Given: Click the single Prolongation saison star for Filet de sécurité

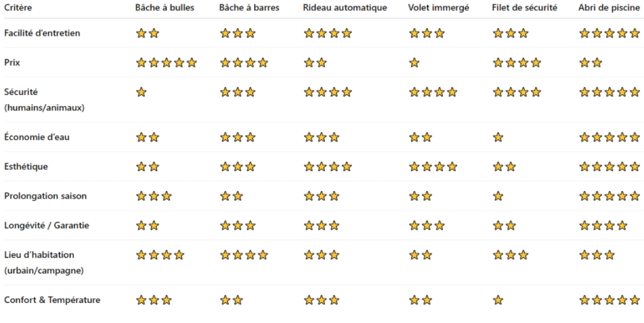Looking at the screenshot, I should click(498, 196).
